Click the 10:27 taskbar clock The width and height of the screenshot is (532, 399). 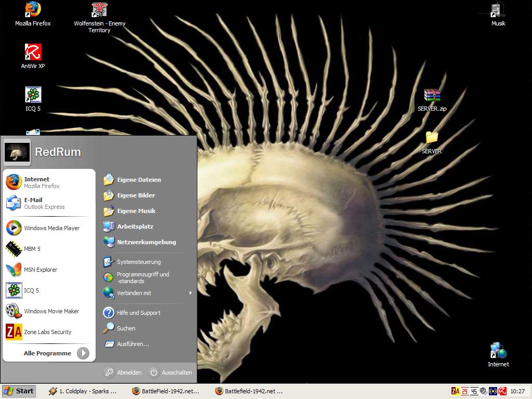(x=517, y=391)
